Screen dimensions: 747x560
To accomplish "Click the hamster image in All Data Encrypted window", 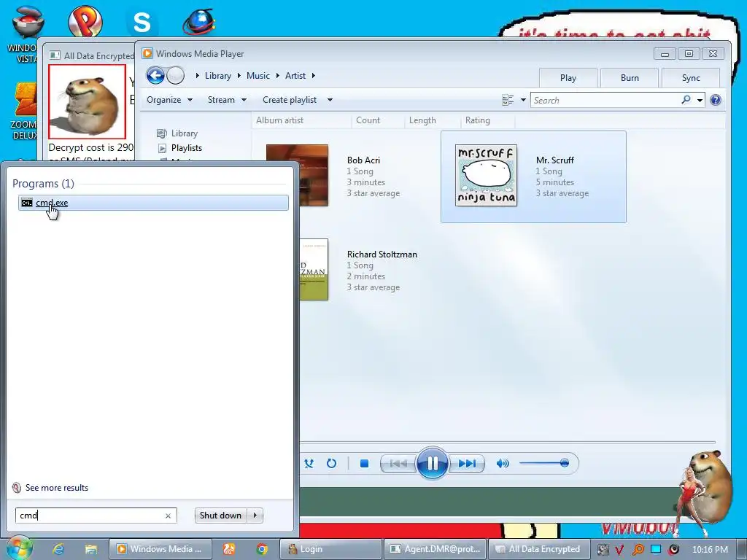I will coord(88,102).
